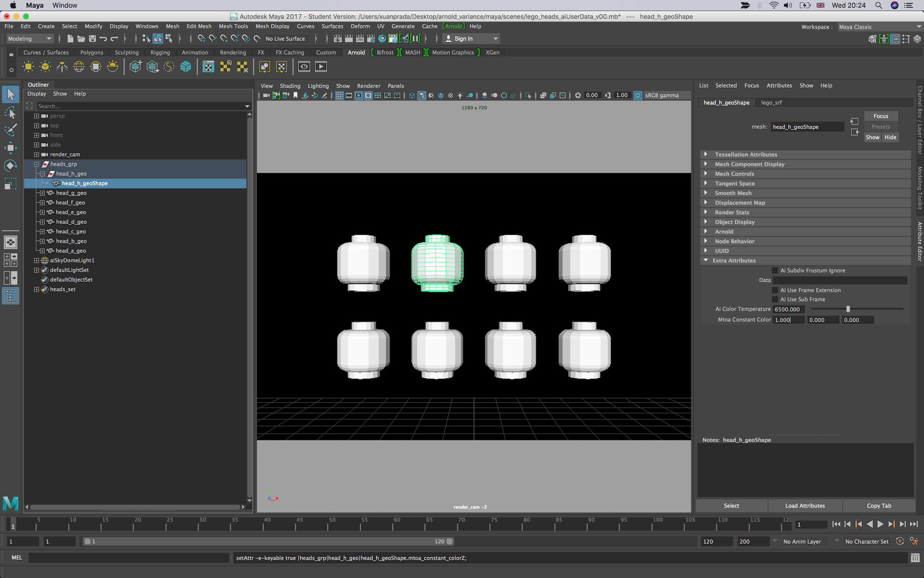Image resolution: width=924 pixels, height=578 pixels.
Task: Click the Copy Tab button
Action: point(879,506)
